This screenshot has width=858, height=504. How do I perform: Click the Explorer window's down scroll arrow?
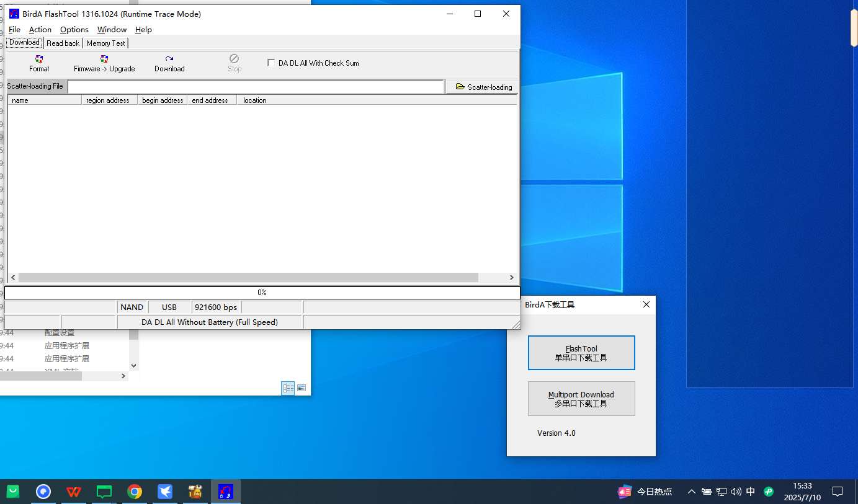pos(133,366)
